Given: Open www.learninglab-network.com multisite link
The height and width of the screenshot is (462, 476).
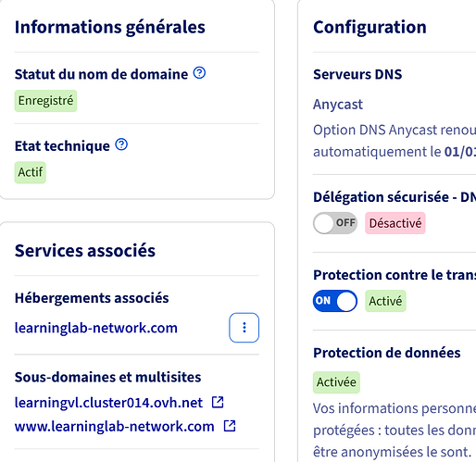Looking at the screenshot, I should coord(115,427).
